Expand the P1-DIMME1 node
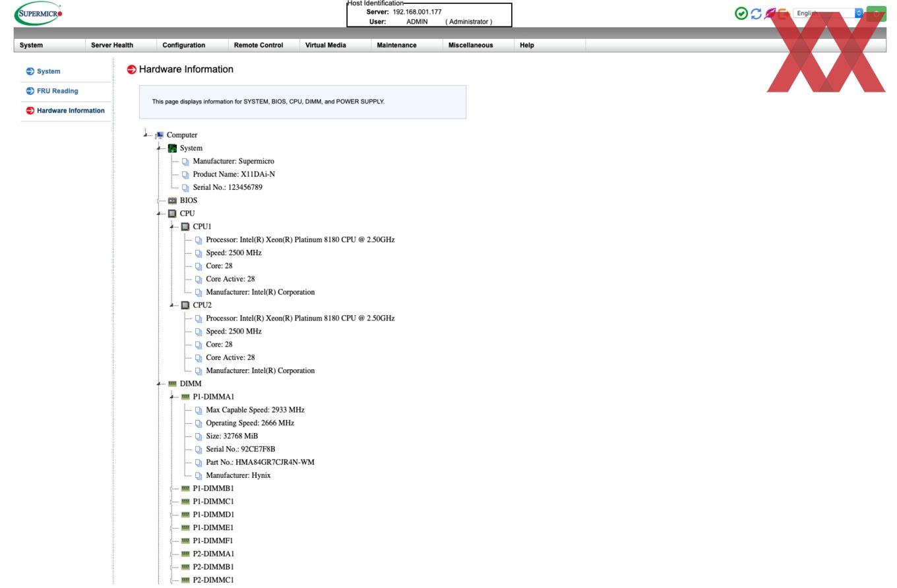 pyautogui.click(x=172, y=528)
